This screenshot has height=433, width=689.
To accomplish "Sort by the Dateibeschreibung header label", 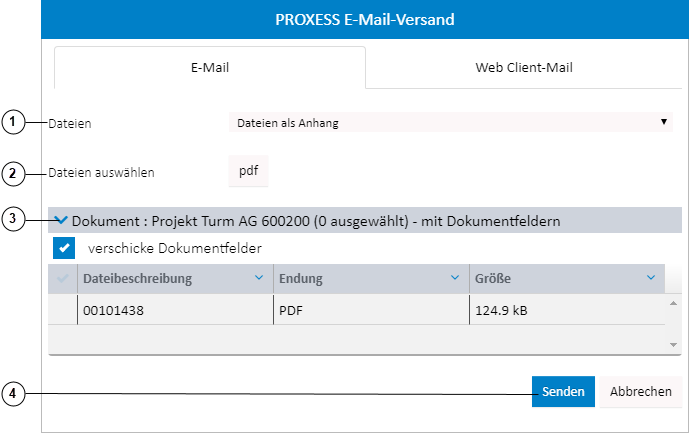I will click(x=137, y=278).
